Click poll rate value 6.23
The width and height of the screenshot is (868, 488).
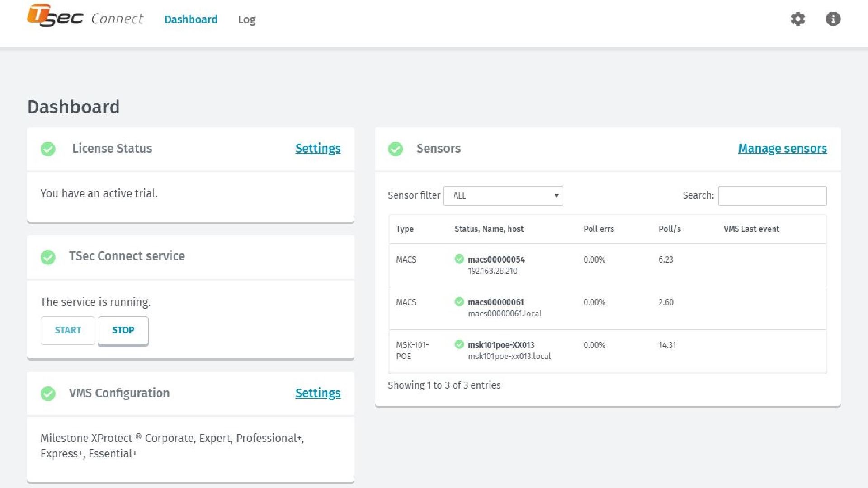[x=665, y=259]
